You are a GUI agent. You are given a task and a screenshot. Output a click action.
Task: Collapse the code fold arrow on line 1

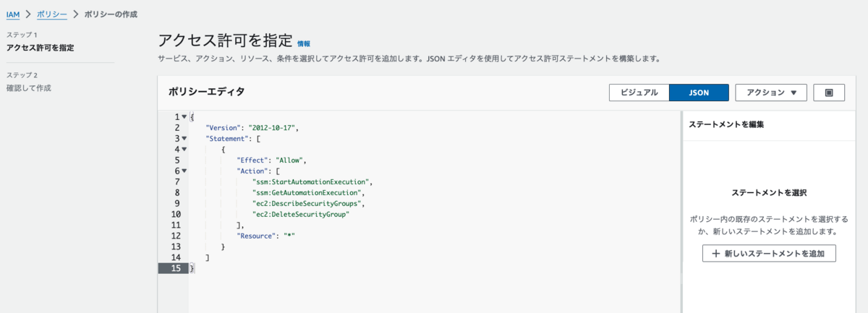pos(184,116)
